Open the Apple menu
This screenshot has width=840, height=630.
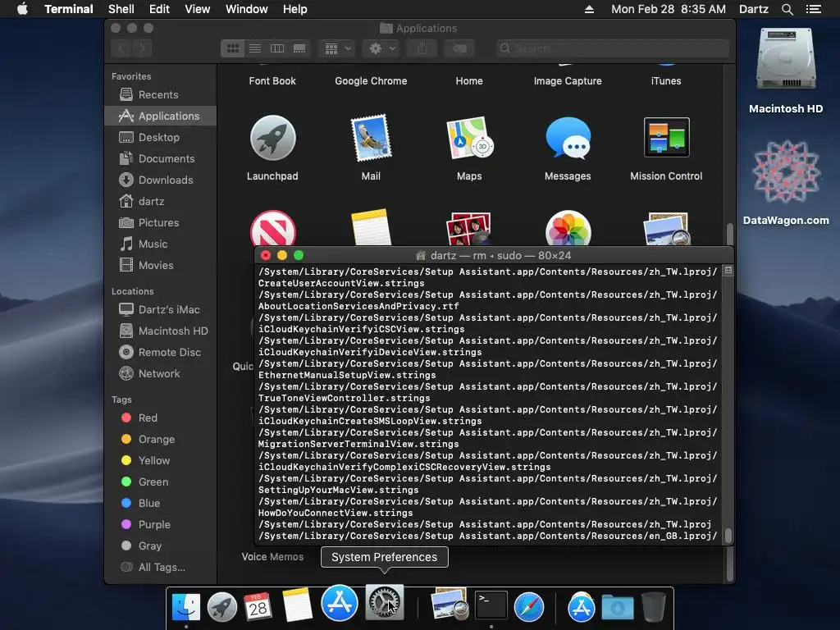22,9
